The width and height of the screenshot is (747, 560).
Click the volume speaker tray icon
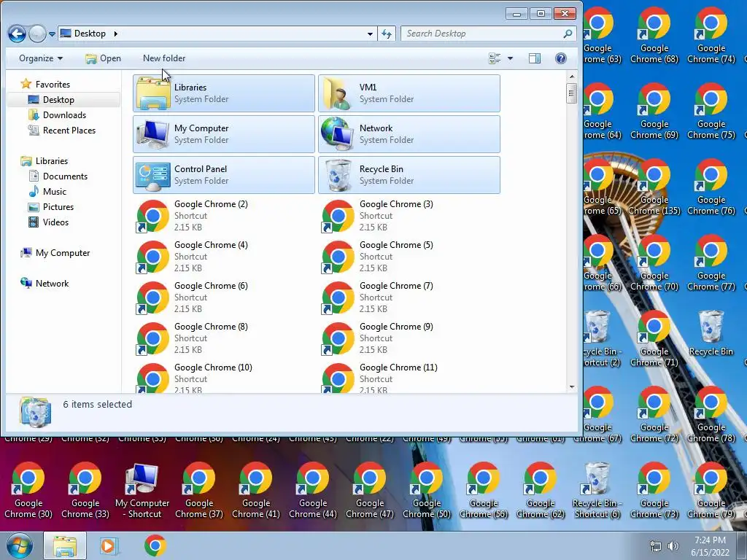pos(673,546)
